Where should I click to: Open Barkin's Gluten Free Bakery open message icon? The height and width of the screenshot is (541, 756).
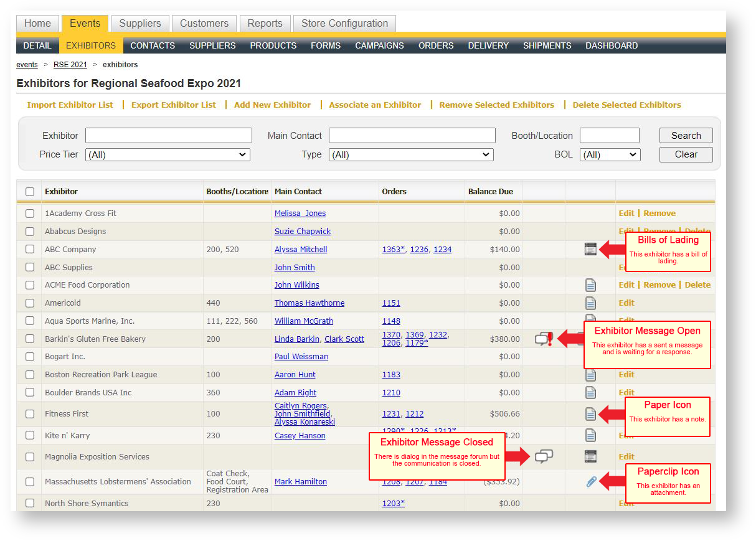544,339
